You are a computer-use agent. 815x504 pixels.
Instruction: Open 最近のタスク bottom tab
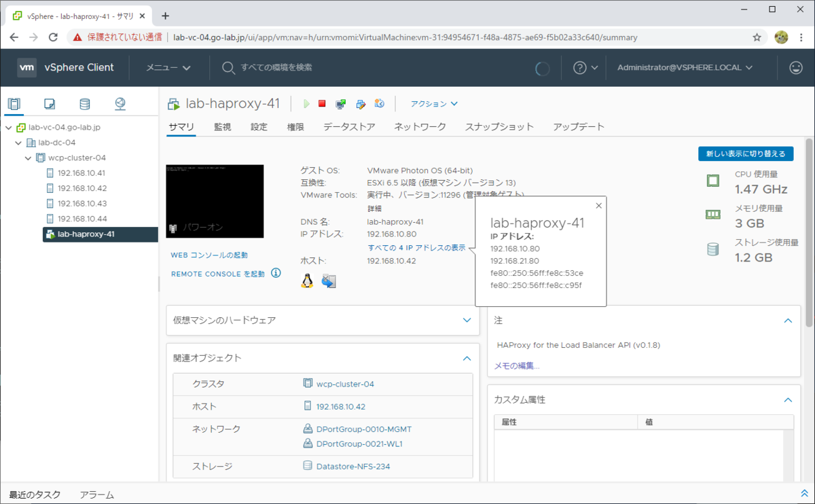35,494
